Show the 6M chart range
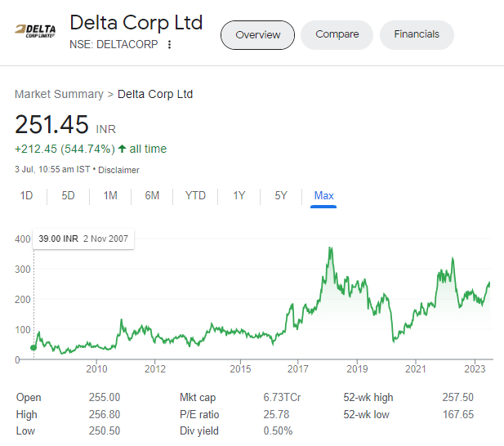 coord(152,196)
